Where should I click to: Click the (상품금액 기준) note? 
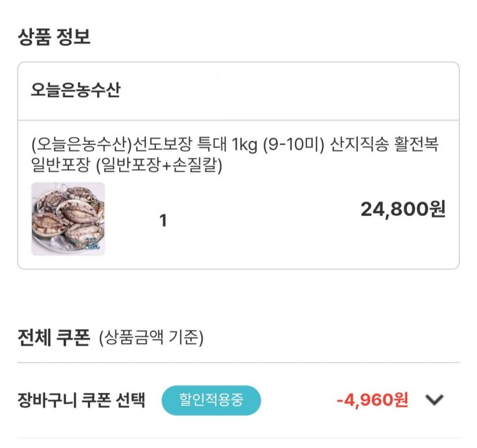pos(151,338)
